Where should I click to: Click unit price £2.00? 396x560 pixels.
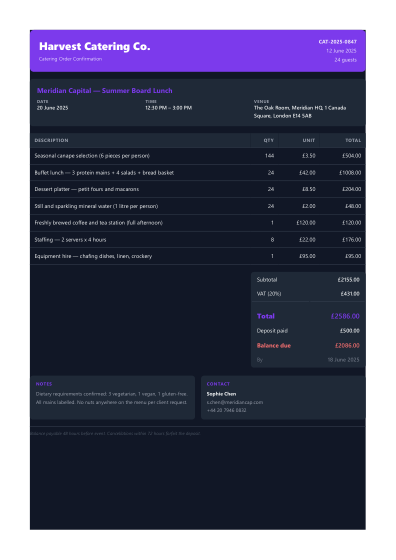[309, 206]
